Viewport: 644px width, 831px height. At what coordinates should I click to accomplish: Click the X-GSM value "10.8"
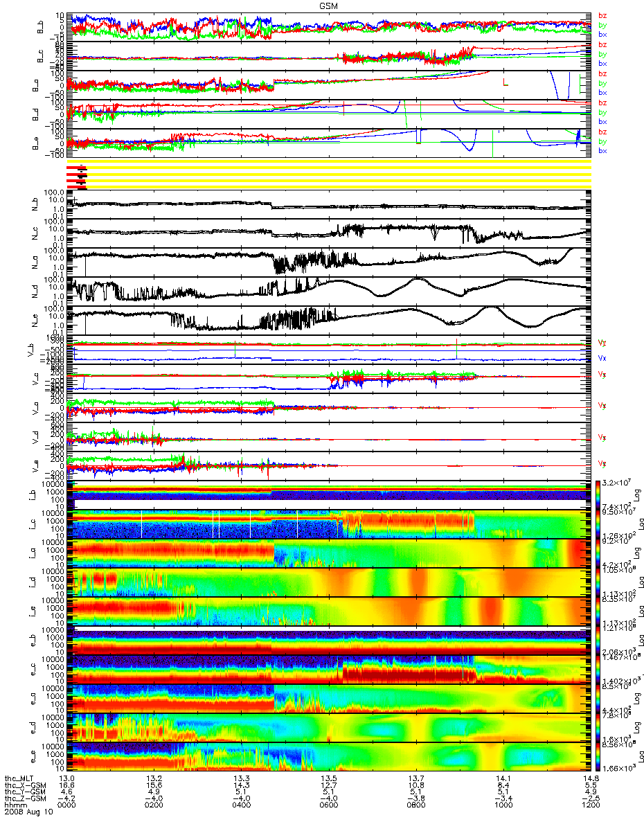point(416,787)
